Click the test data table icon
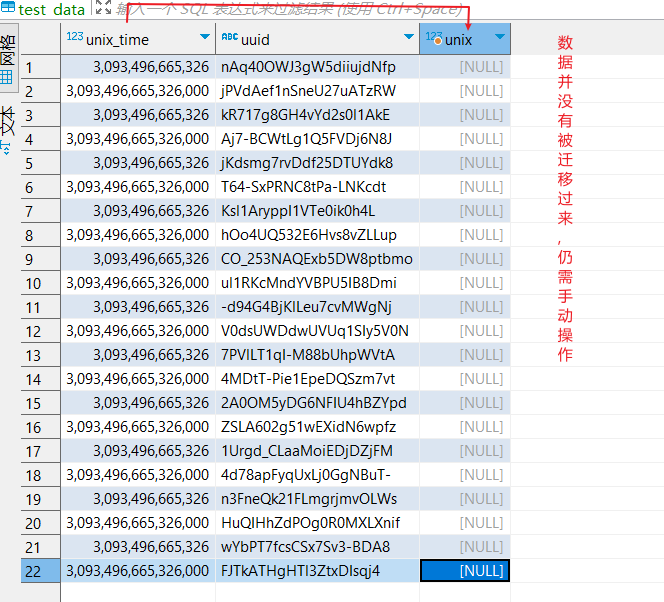Viewport: 664px width, 602px height. (x=8, y=9)
